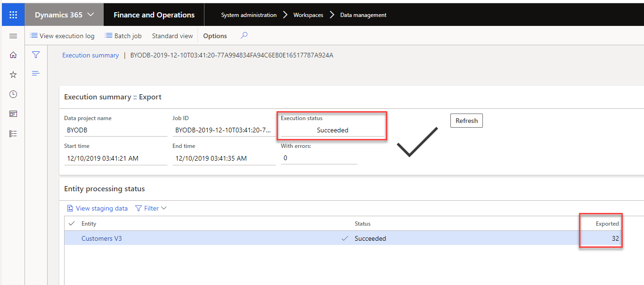Viewport: 644px width, 285px height.
Task: Open the Workspaces breadcrumb
Action: coord(308,15)
